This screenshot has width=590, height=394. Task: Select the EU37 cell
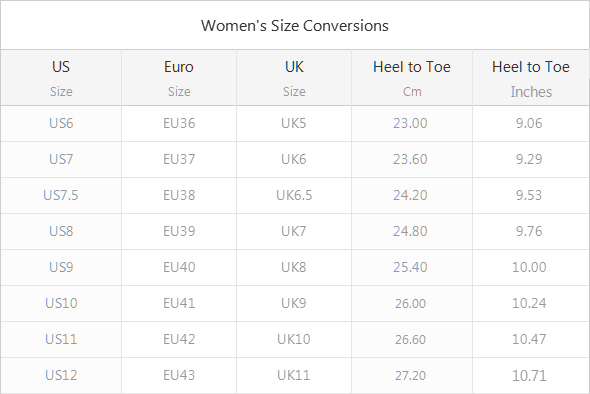(179, 159)
